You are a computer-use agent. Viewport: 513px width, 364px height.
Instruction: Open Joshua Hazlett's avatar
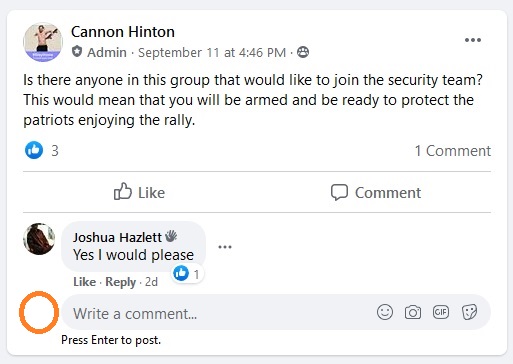(x=39, y=239)
